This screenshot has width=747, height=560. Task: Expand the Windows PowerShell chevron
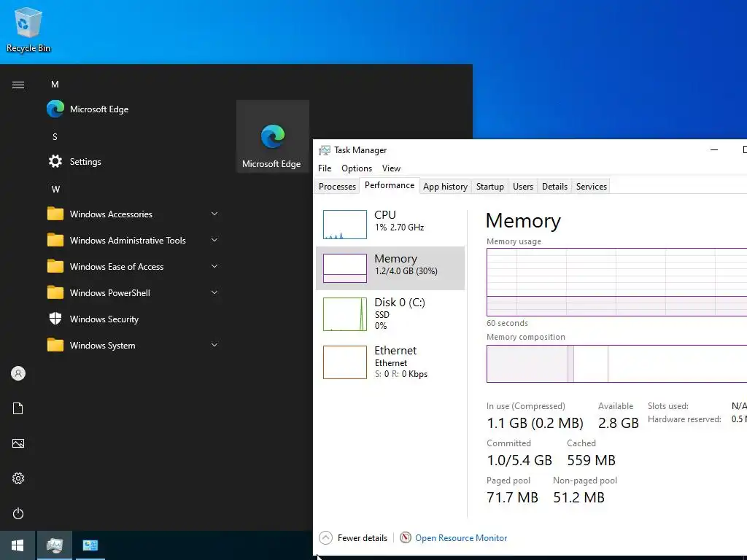pyautogui.click(x=214, y=292)
